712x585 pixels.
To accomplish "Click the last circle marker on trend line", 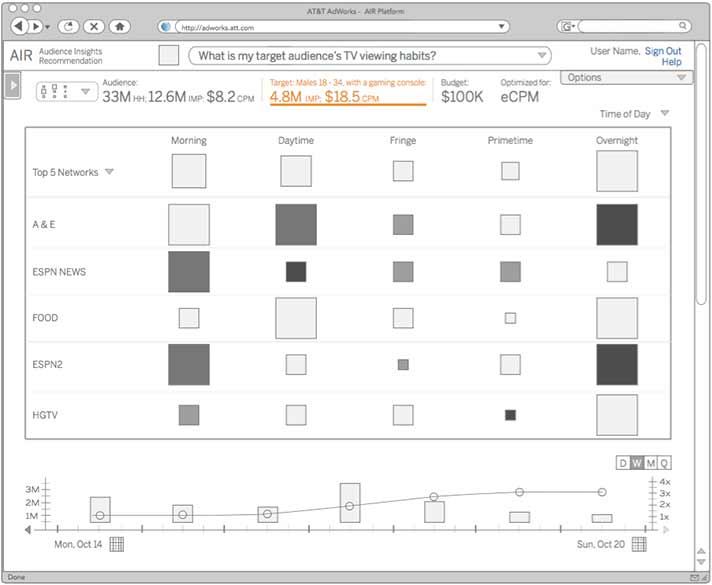I will pos(602,492).
